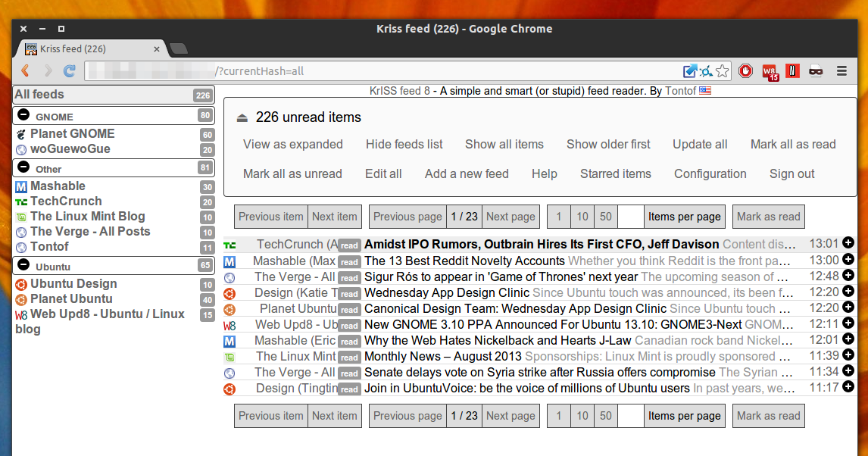Open the woGuewoGue feed
Image resolution: width=868 pixels, height=456 pixels.
point(70,149)
